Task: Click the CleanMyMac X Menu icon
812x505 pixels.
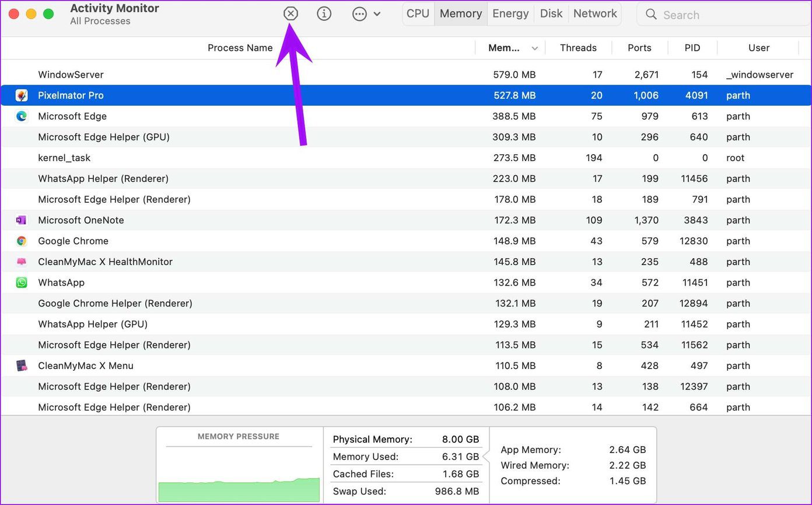Action: 22,365
